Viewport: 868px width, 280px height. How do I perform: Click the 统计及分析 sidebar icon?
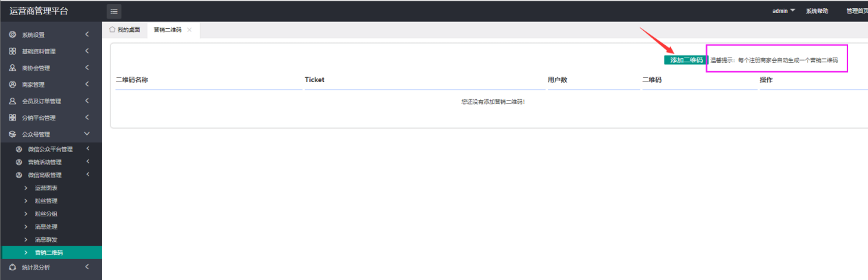(12, 267)
